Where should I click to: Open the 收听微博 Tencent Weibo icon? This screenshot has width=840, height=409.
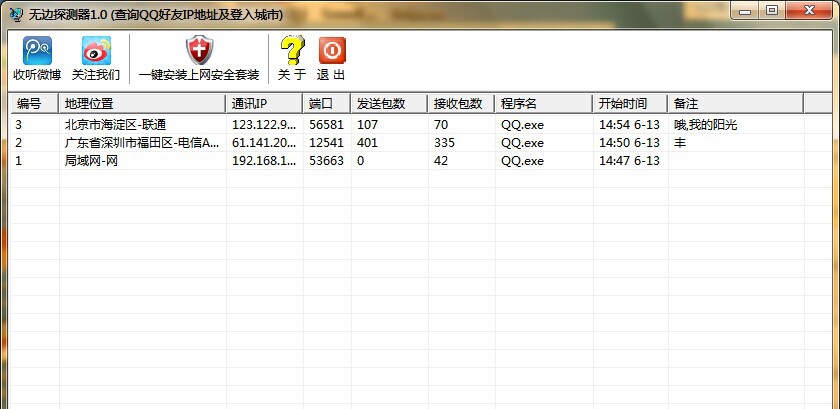(37, 51)
